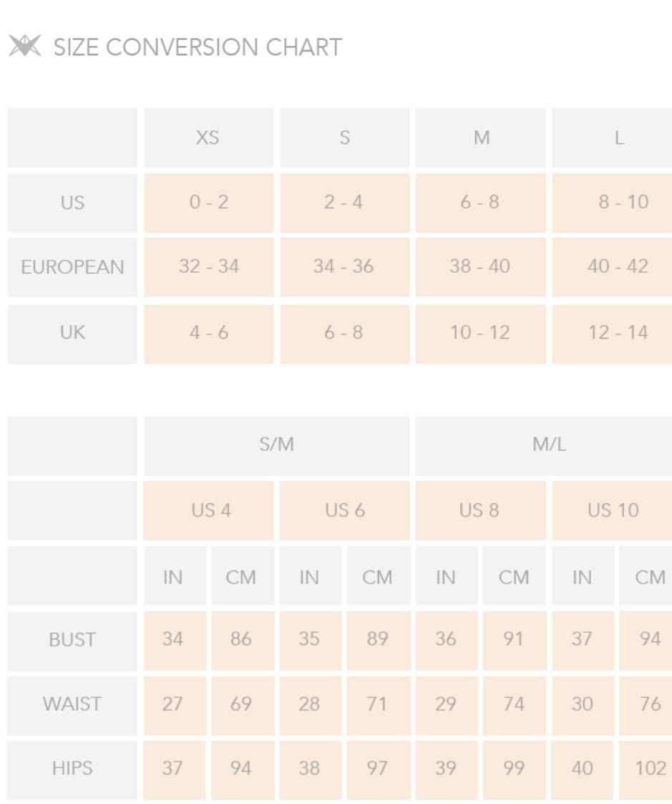Click the BUST row label
The width and height of the screenshot is (672, 804).
(x=72, y=641)
